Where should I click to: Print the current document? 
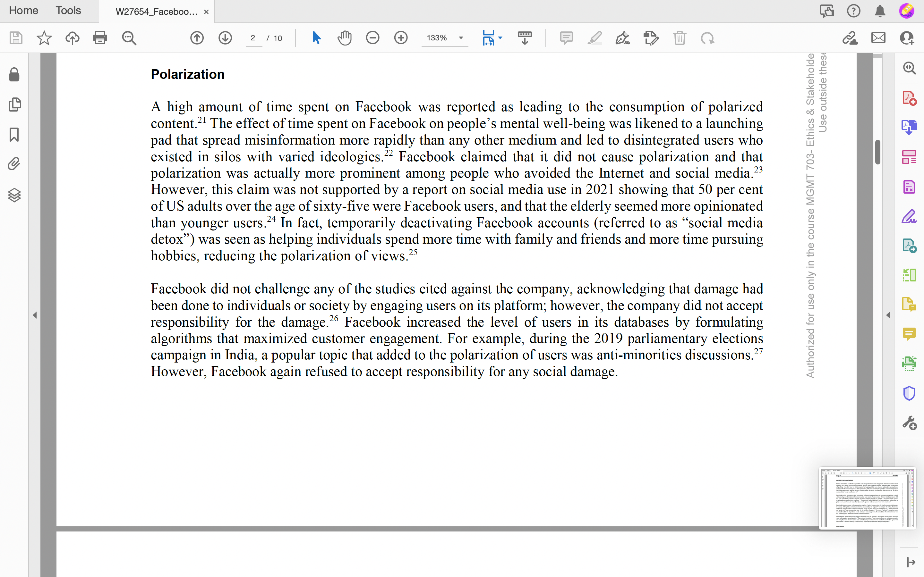pyautogui.click(x=100, y=38)
